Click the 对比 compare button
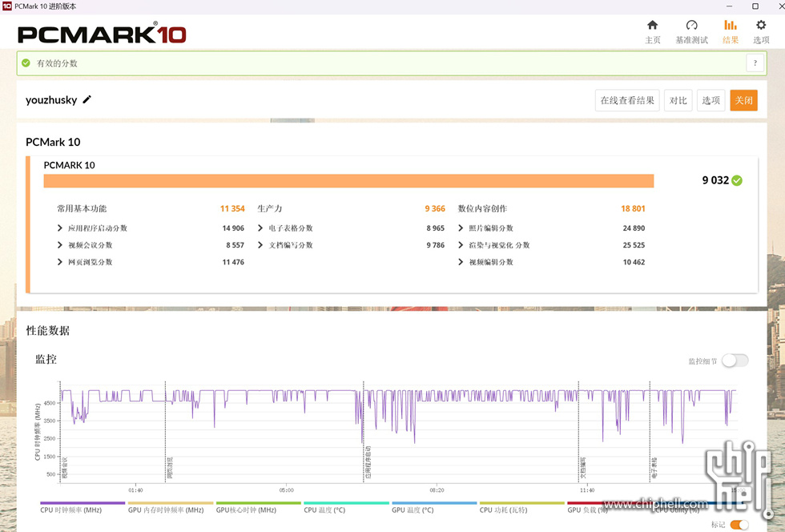The image size is (785, 532). [x=678, y=100]
